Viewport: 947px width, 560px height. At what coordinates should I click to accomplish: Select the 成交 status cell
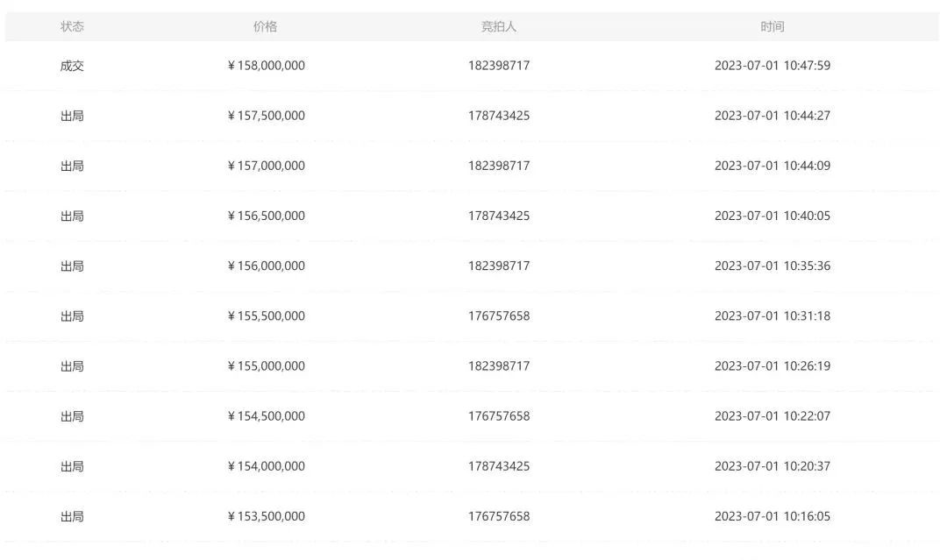tap(72, 66)
